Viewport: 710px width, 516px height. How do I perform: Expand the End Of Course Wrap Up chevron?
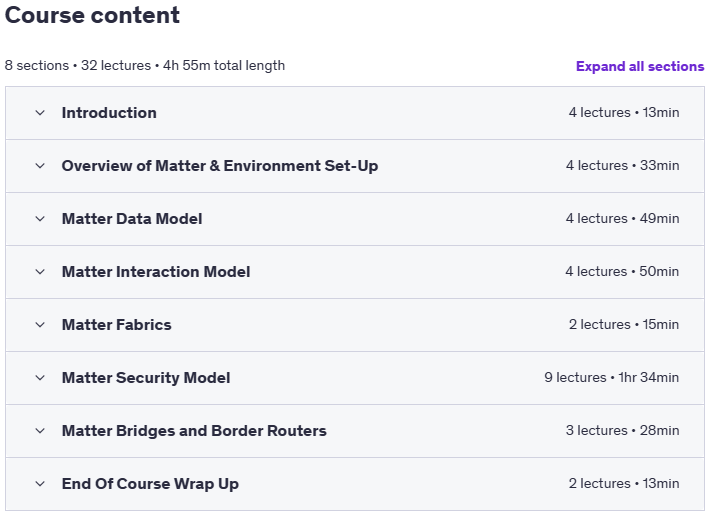click(40, 483)
